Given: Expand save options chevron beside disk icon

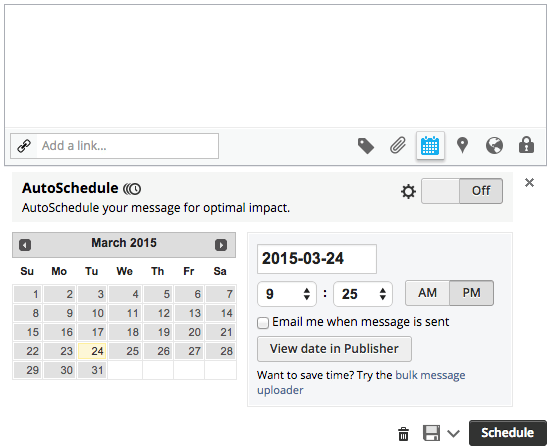Looking at the screenshot, I should (453, 434).
